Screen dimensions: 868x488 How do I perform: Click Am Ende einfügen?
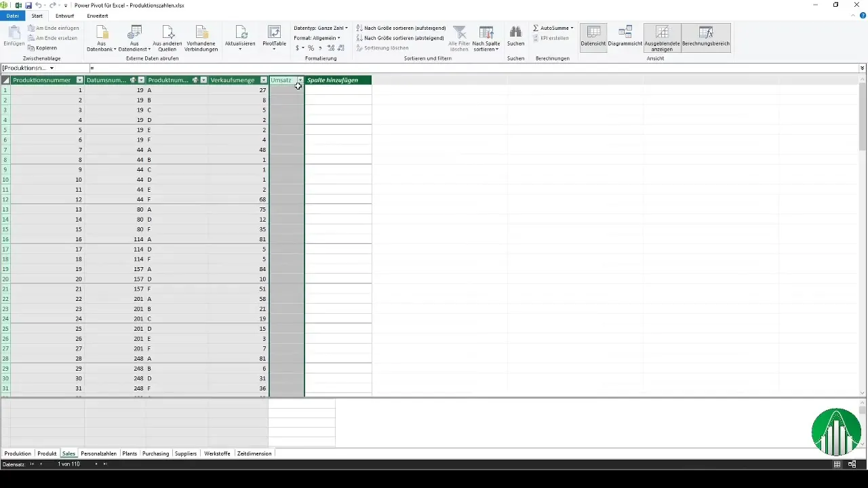point(54,28)
